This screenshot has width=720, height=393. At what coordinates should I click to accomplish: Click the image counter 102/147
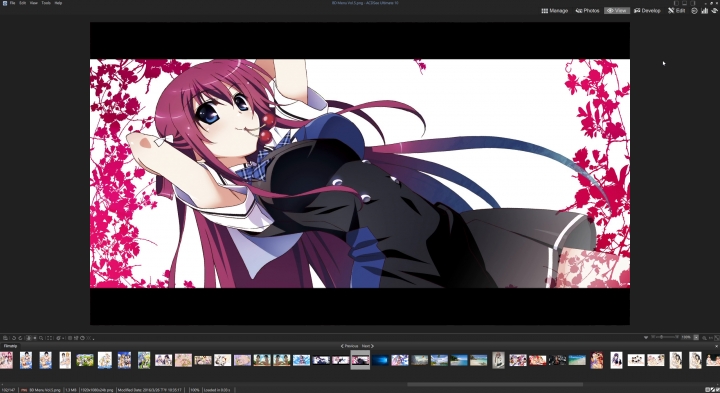pyautogui.click(x=8, y=390)
